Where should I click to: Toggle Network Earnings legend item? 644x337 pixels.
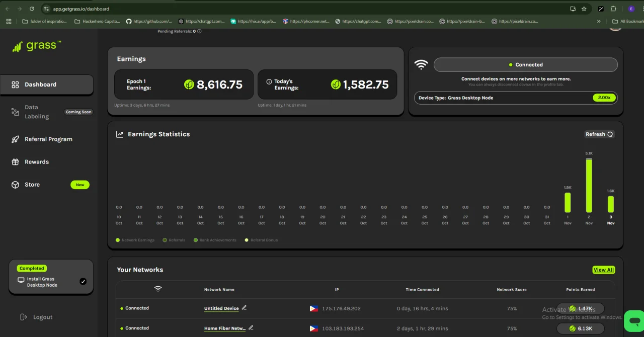[x=135, y=240]
